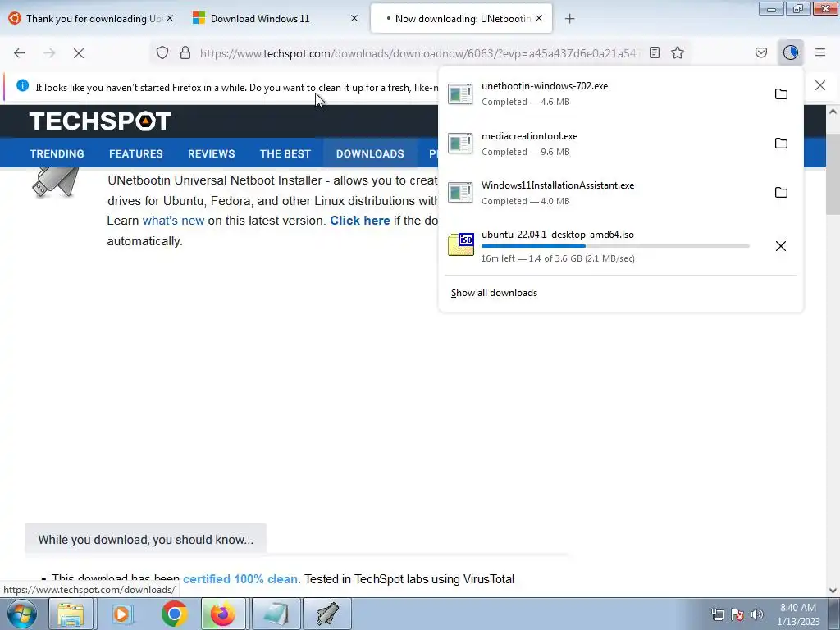
Task: Click the ubuntu download progress bar
Action: [x=615, y=246]
